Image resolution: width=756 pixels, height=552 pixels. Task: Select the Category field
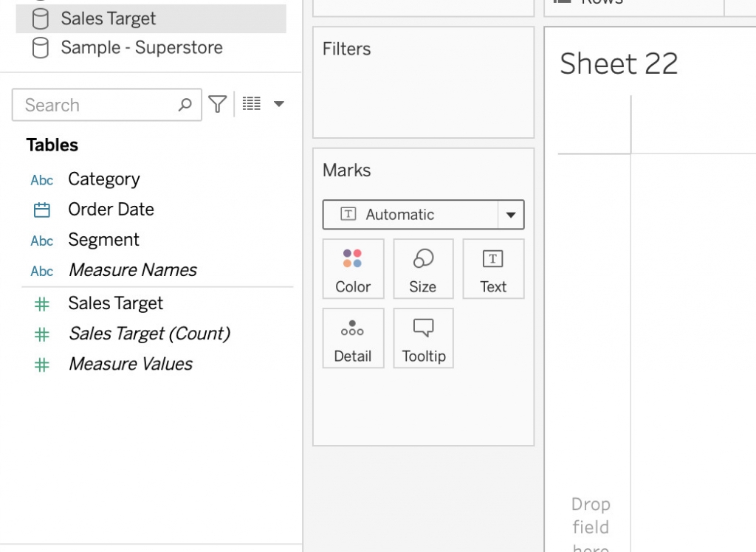click(103, 179)
